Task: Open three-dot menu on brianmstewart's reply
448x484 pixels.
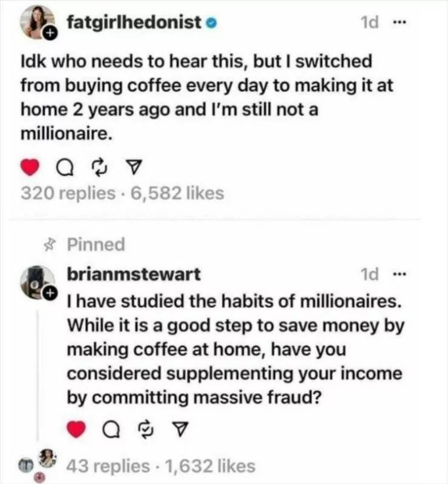Action: [x=397, y=274]
